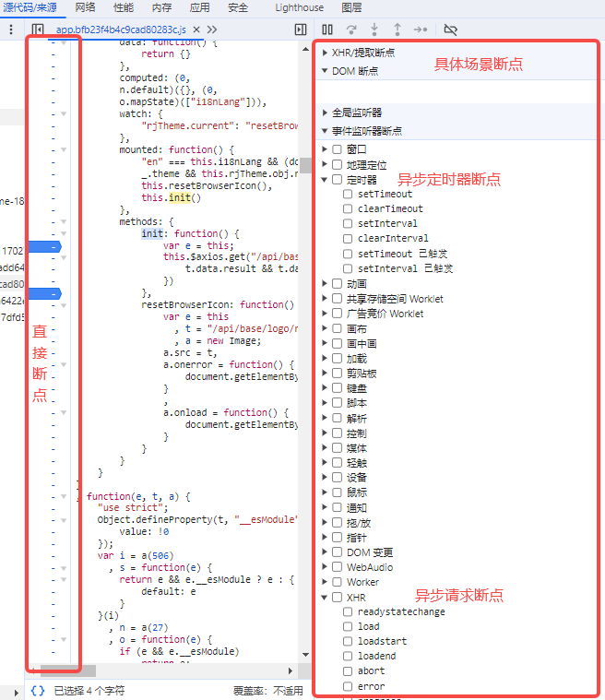Pause script execution
The height and width of the screenshot is (700, 605).
(x=327, y=30)
